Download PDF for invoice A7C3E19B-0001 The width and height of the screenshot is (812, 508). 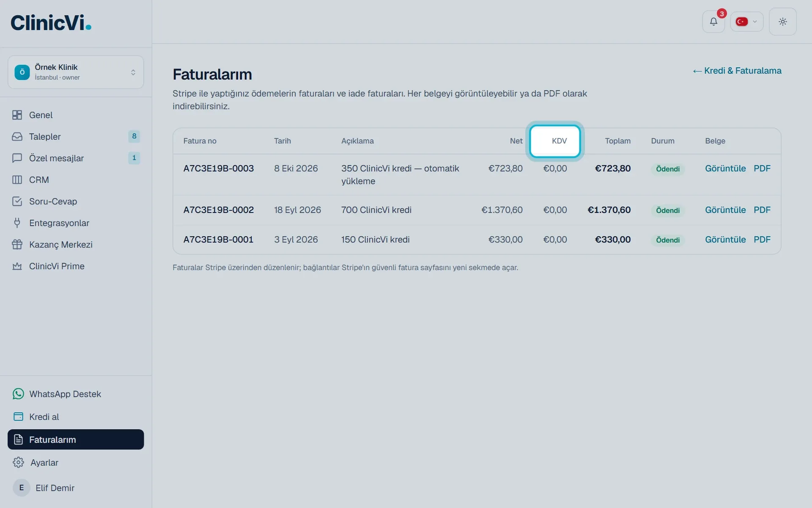pos(762,240)
